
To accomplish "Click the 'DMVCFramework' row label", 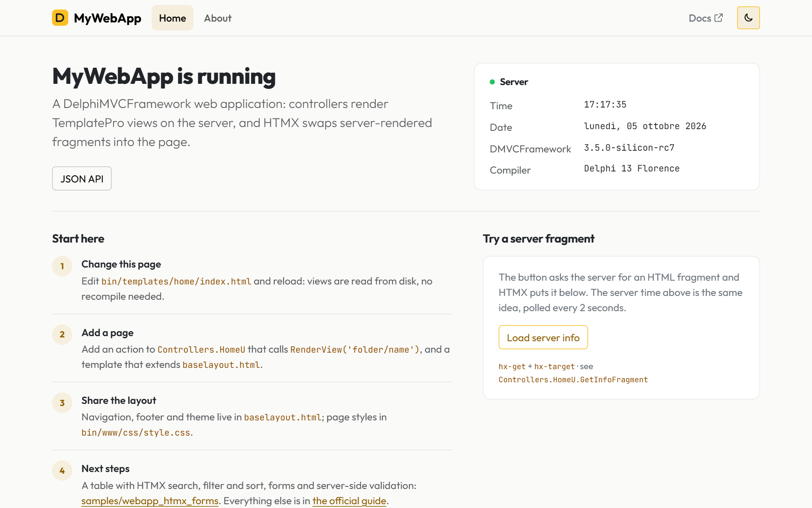I will tap(530, 149).
